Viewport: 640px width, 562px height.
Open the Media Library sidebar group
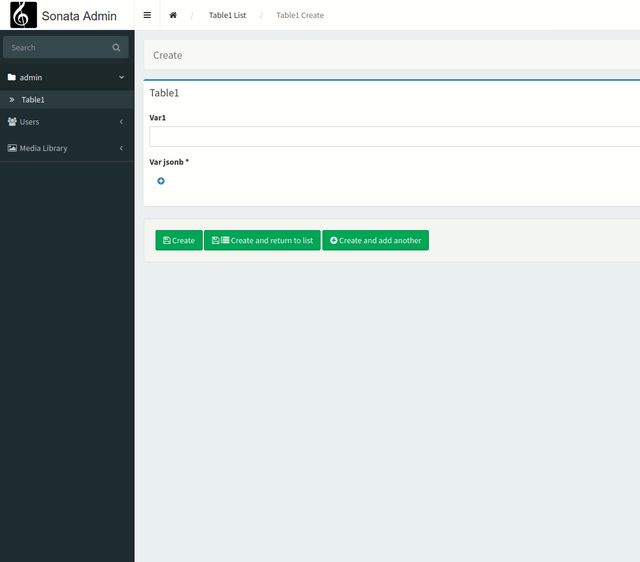tap(67, 148)
